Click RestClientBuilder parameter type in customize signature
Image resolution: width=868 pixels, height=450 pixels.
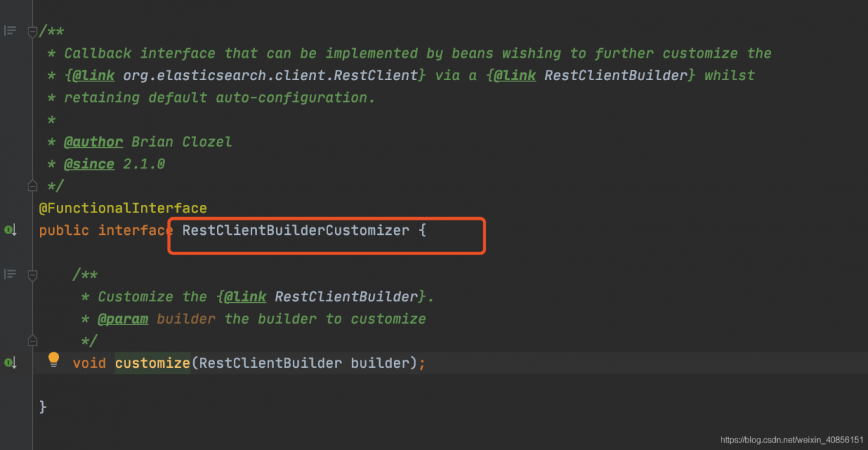tap(271, 363)
